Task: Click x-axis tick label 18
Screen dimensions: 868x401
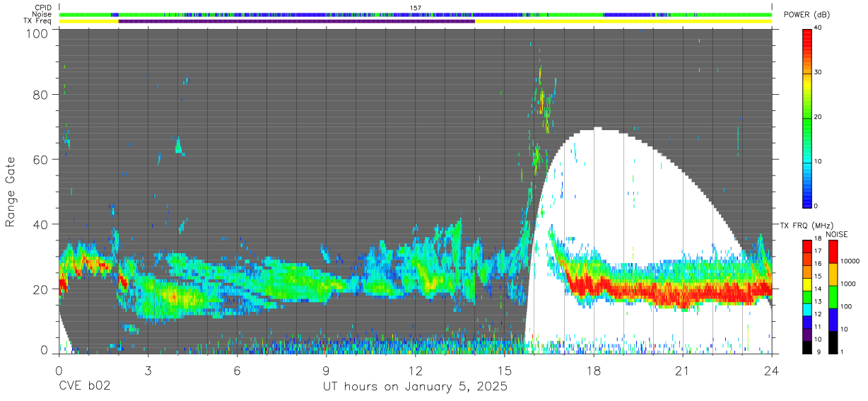Action: point(593,370)
